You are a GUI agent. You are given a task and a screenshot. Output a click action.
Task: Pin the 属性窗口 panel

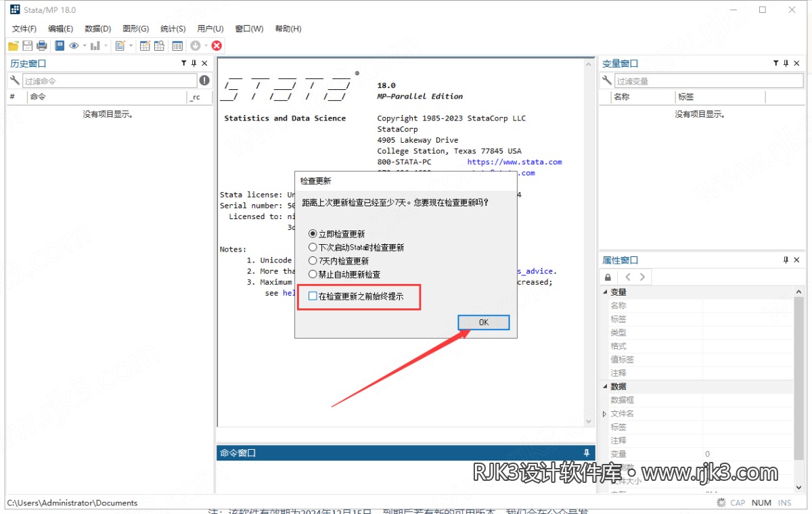pyautogui.click(x=786, y=260)
